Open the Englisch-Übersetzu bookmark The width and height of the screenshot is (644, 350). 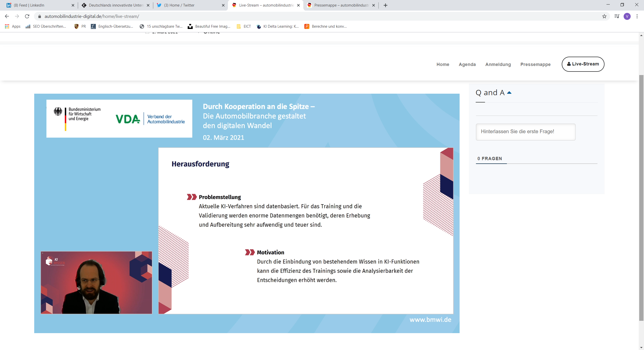[112, 26]
